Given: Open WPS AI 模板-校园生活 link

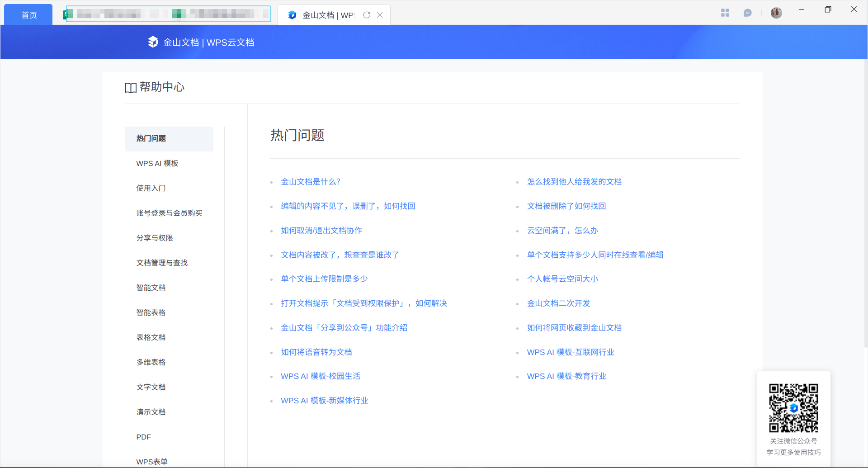Looking at the screenshot, I should (321, 376).
